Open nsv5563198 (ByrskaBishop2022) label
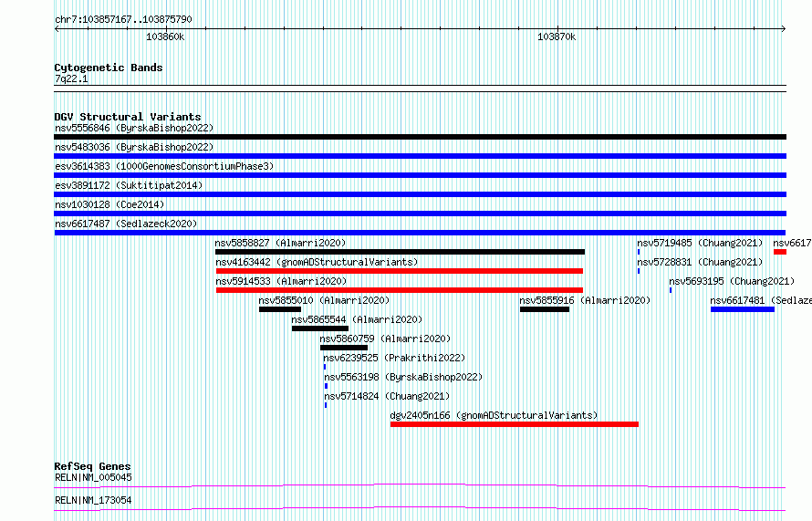The image size is (812, 521). (x=403, y=377)
